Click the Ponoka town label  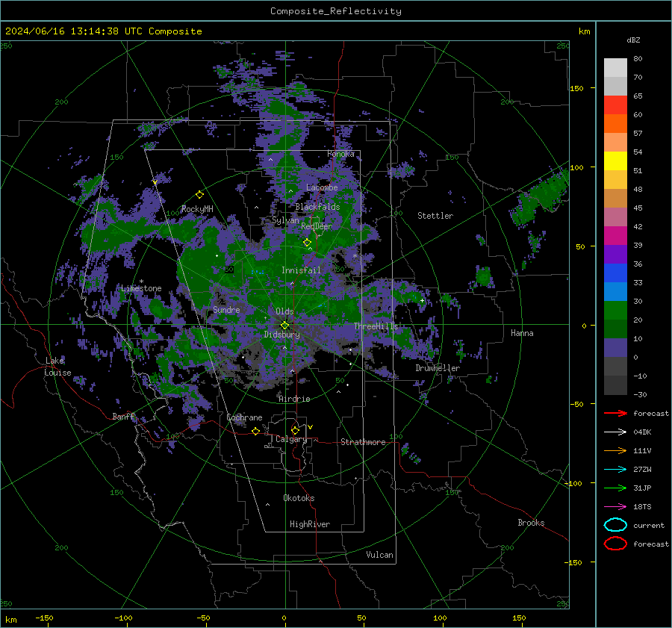pyautogui.click(x=340, y=154)
